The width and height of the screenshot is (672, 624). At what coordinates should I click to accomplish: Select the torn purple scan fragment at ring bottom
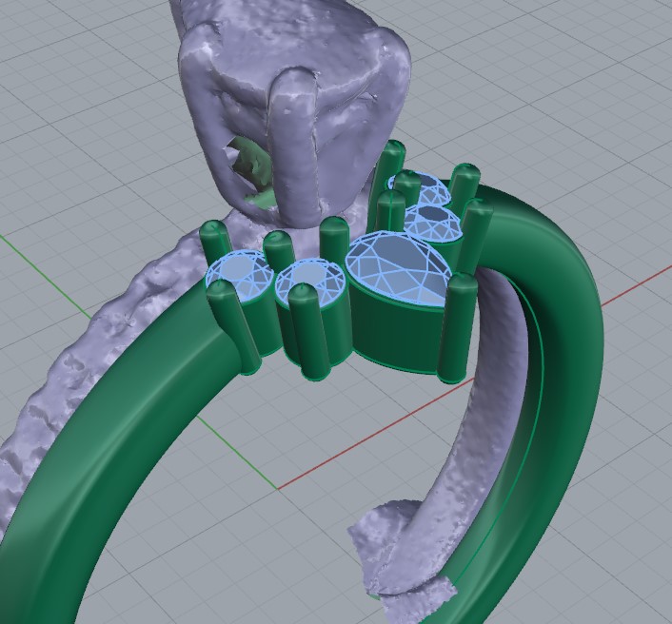pos(401,561)
